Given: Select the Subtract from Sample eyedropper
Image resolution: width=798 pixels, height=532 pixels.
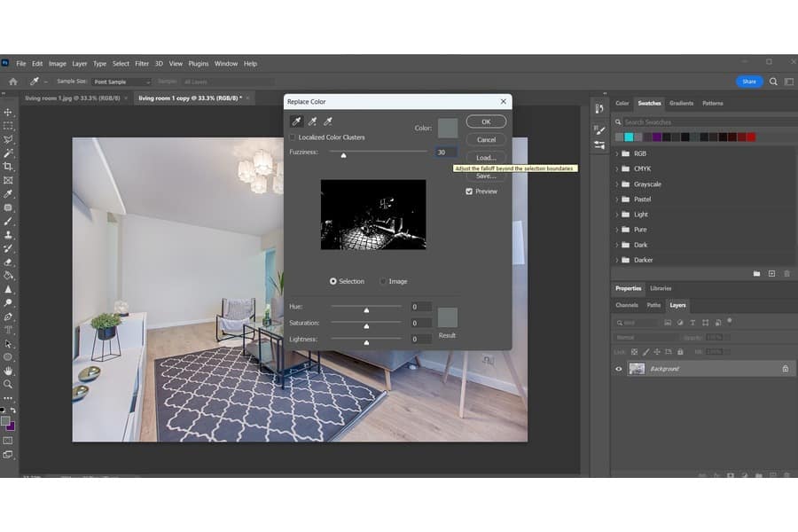Looking at the screenshot, I should click(327, 121).
